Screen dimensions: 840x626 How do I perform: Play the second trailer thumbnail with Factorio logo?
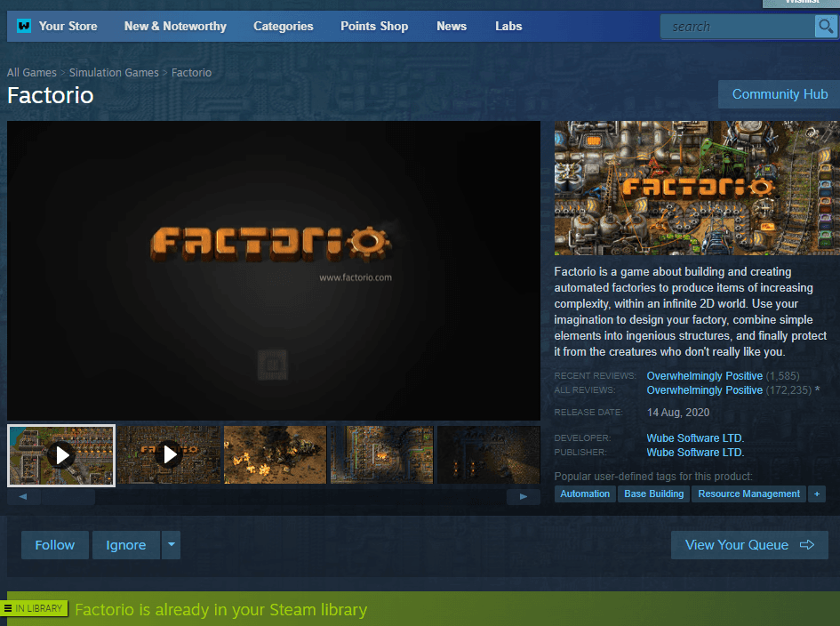pos(169,455)
